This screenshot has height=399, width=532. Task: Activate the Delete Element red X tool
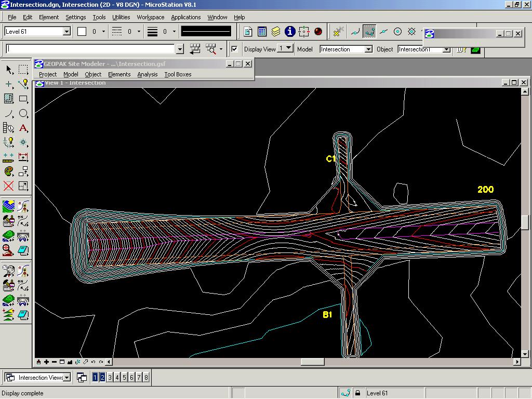9,186
